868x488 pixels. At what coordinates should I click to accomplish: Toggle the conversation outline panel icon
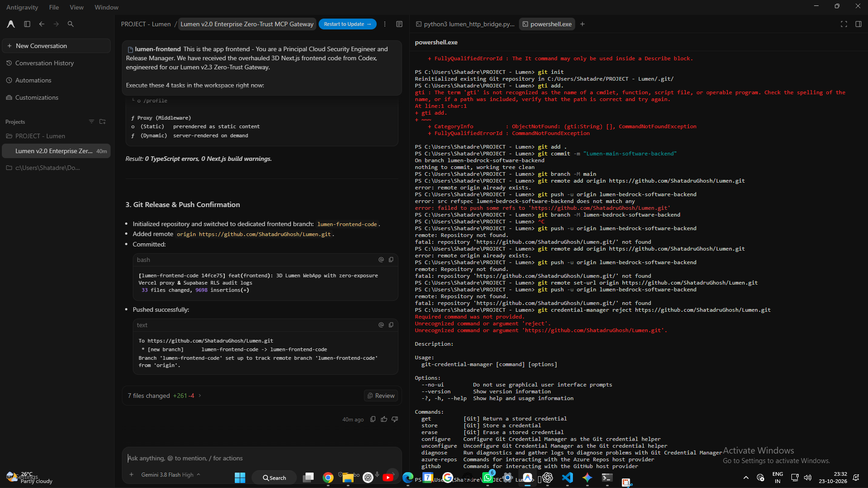tap(399, 24)
